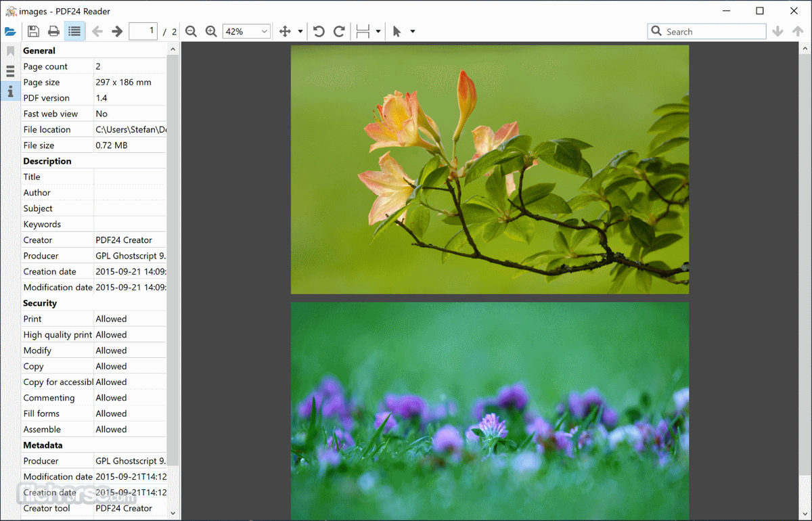Open document info sidebar tab

pyautogui.click(x=10, y=91)
